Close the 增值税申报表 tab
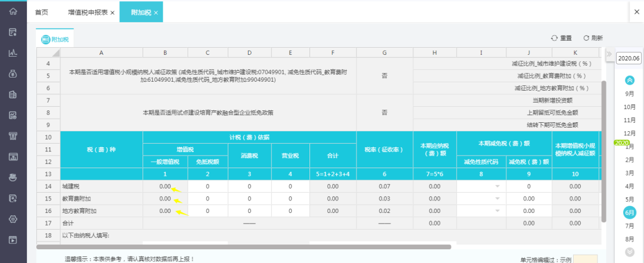 [x=113, y=13]
